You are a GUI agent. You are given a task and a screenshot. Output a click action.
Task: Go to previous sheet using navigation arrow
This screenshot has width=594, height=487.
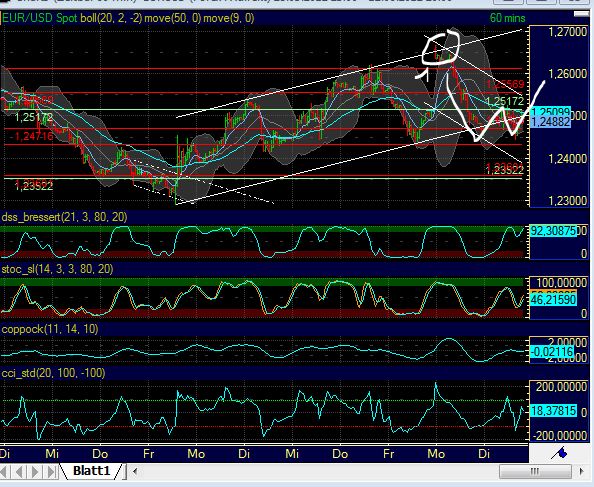(x=19, y=472)
